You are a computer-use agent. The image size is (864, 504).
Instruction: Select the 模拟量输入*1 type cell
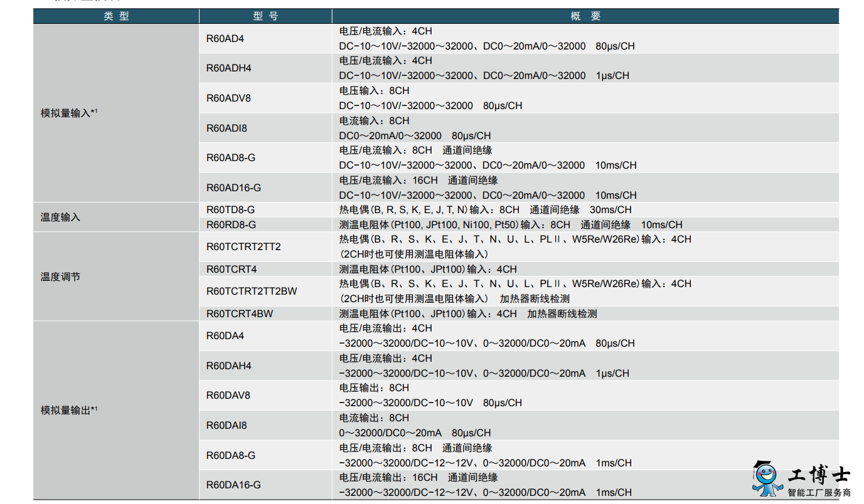(116, 113)
